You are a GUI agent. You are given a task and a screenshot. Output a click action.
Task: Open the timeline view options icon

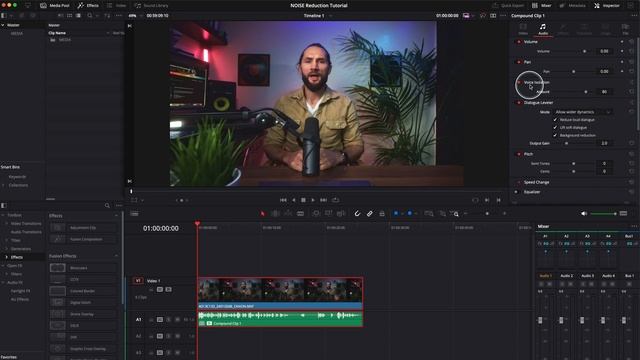click(x=134, y=213)
